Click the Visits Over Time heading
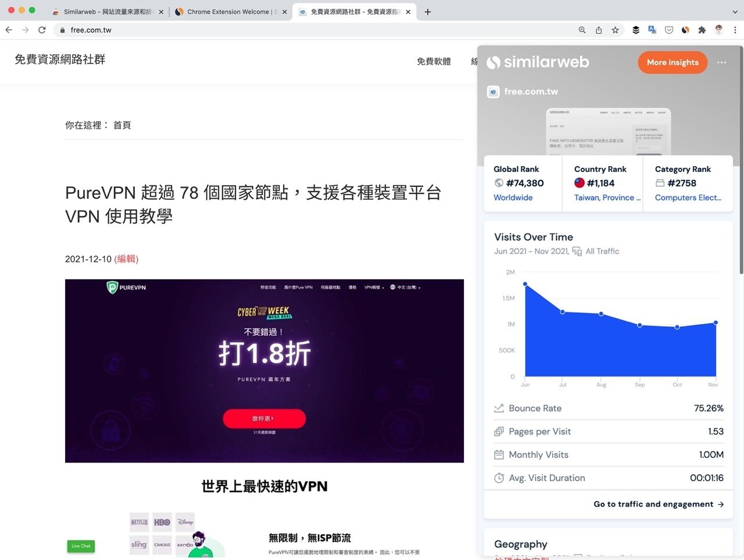This screenshot has height=560, width=744. [534, 237]
